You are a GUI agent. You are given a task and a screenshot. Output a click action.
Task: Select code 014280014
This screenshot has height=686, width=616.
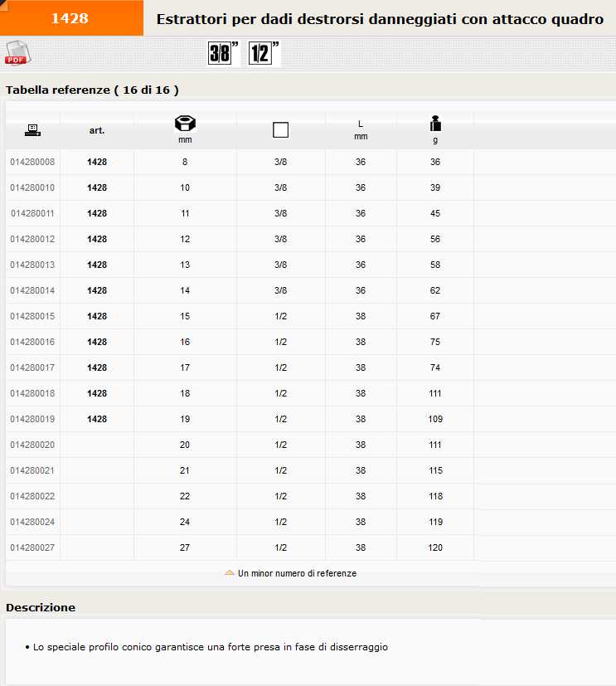click(32, 290)
